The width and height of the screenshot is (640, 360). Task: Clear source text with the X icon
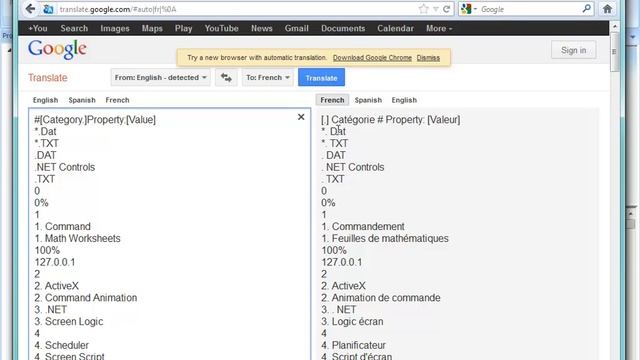[301, 117]
